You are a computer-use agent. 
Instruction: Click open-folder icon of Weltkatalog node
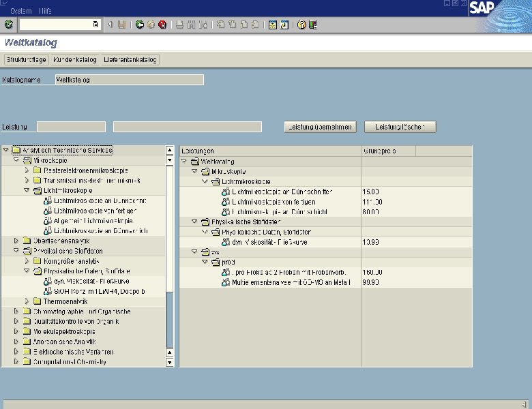(x=195, y=162)
